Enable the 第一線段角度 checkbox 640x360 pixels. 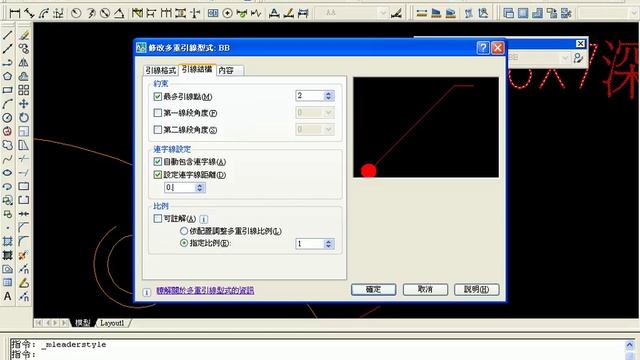pos(158,113)
